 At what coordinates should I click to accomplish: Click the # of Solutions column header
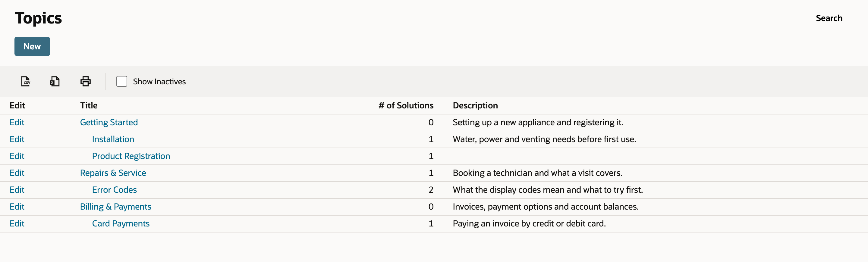pos(406,105)
